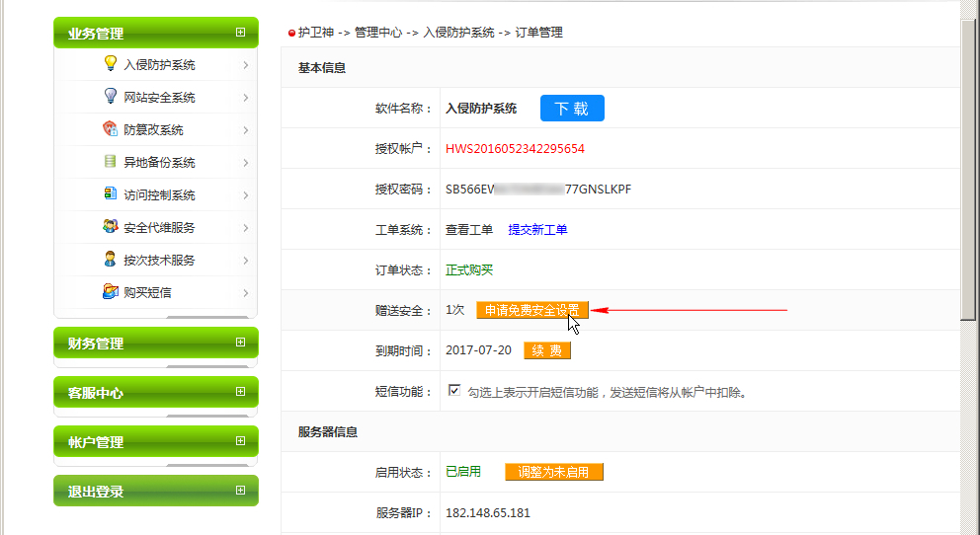Open the 退出登录 menu section

(x=155, y=491)
